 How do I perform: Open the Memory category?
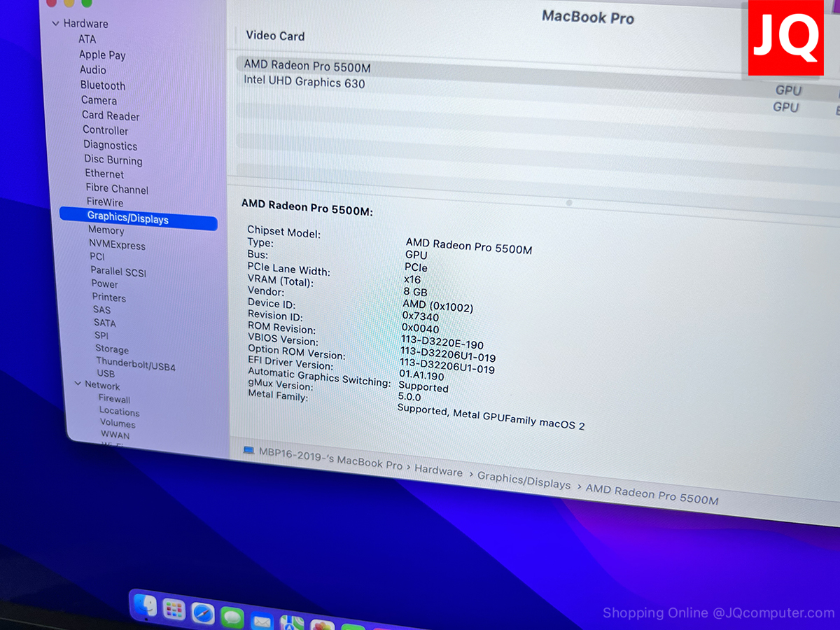(106, 230)
